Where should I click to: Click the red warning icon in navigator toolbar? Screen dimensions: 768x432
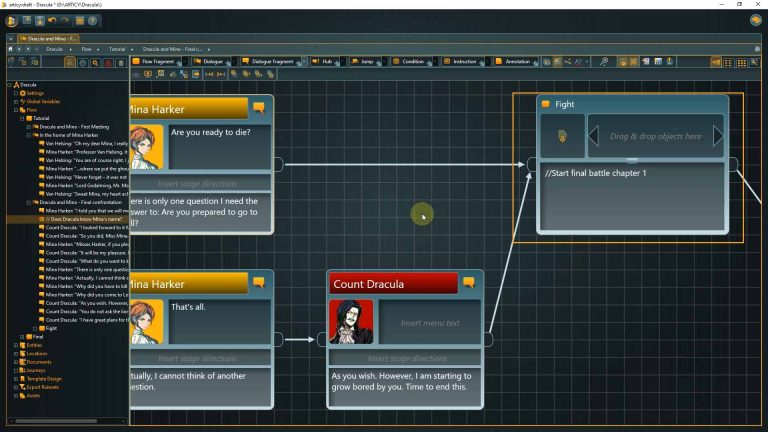click(x=108, y=62)
